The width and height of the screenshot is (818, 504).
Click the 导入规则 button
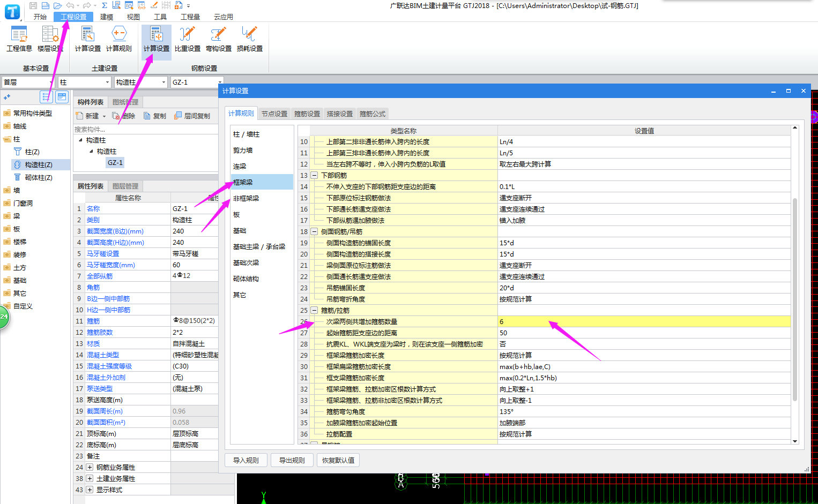pos(246,460)
